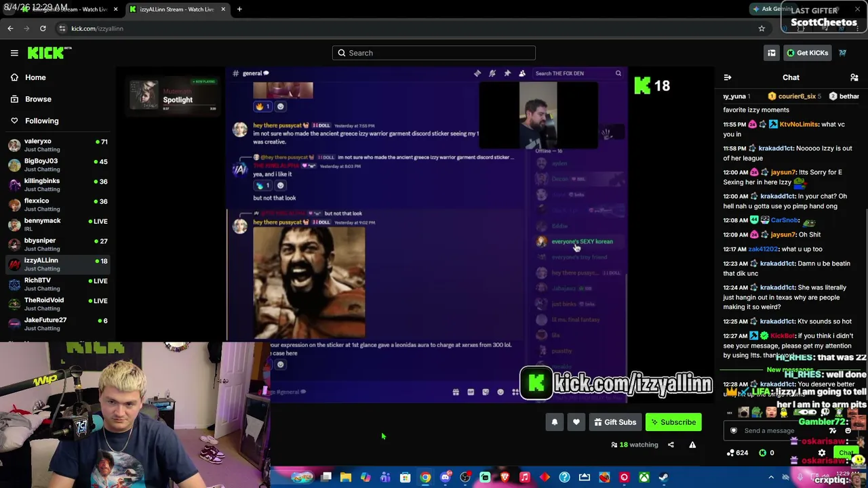Collapse the chat panel

(x=728, y=77)
